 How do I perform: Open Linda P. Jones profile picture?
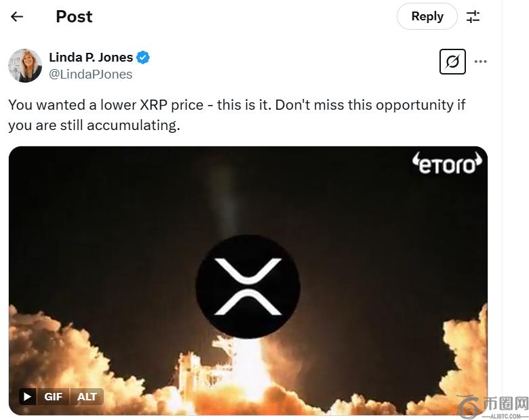25,66
